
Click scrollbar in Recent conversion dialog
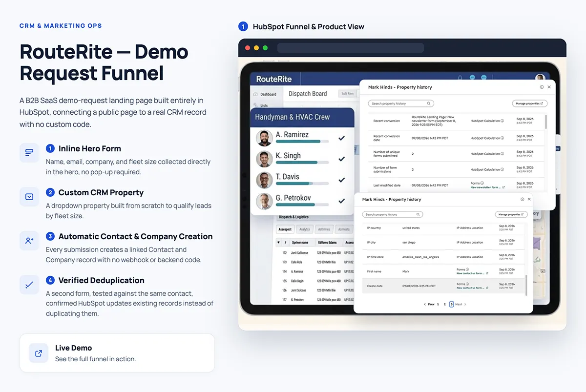point(545,122)
